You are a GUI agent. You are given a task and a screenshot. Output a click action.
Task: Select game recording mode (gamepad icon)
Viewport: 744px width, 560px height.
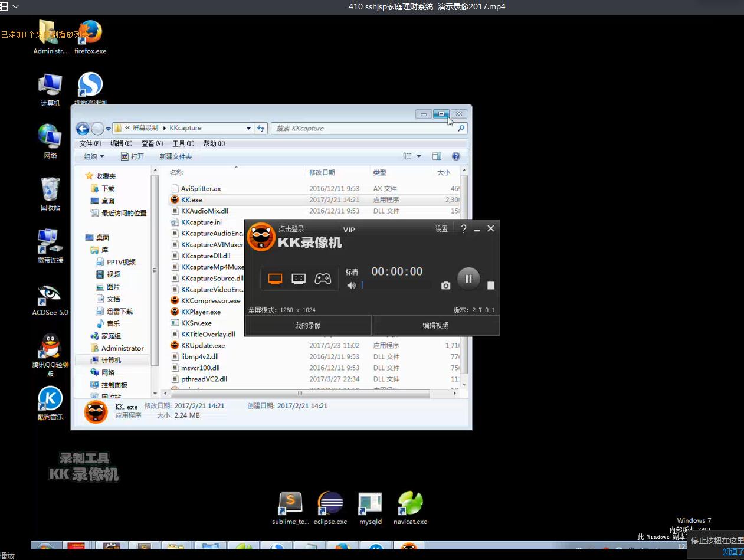[322, 279]
